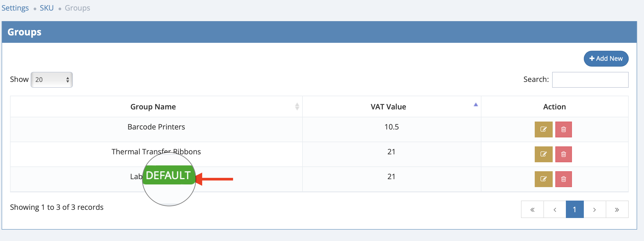This screenshot has height=241, width=644.
Task: Delete the Barcode Printers group
Action: (x=563, y=129)
